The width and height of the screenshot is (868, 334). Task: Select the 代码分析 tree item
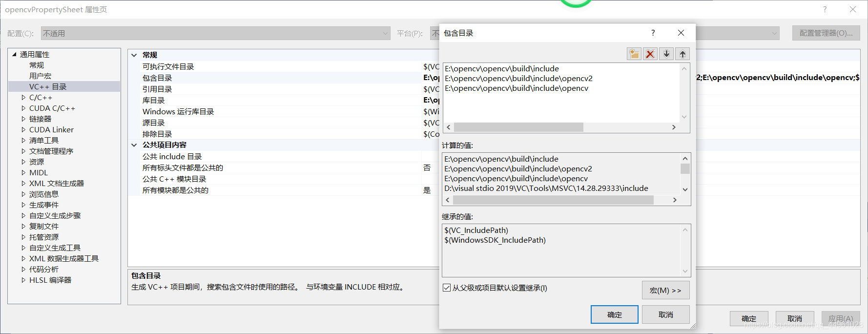44,269
